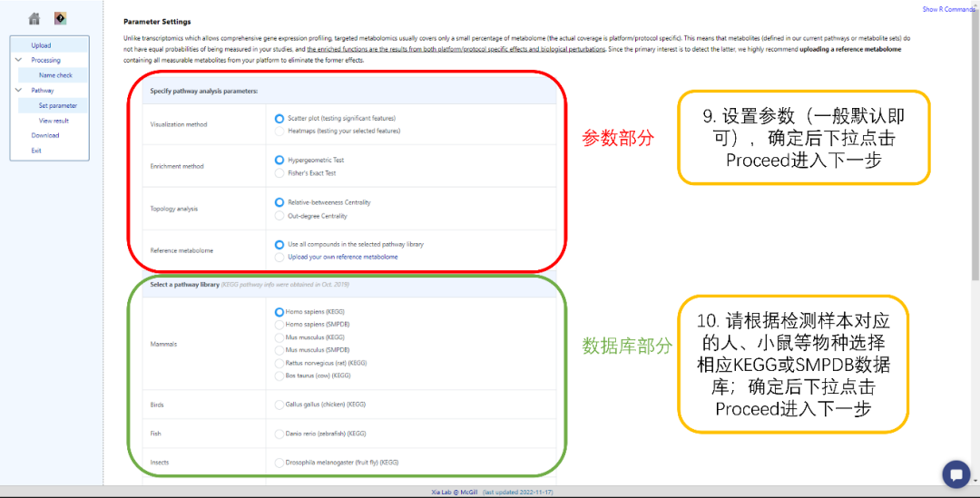
Task: Click the Parameter Settings heading
Action: coord(158,22)
